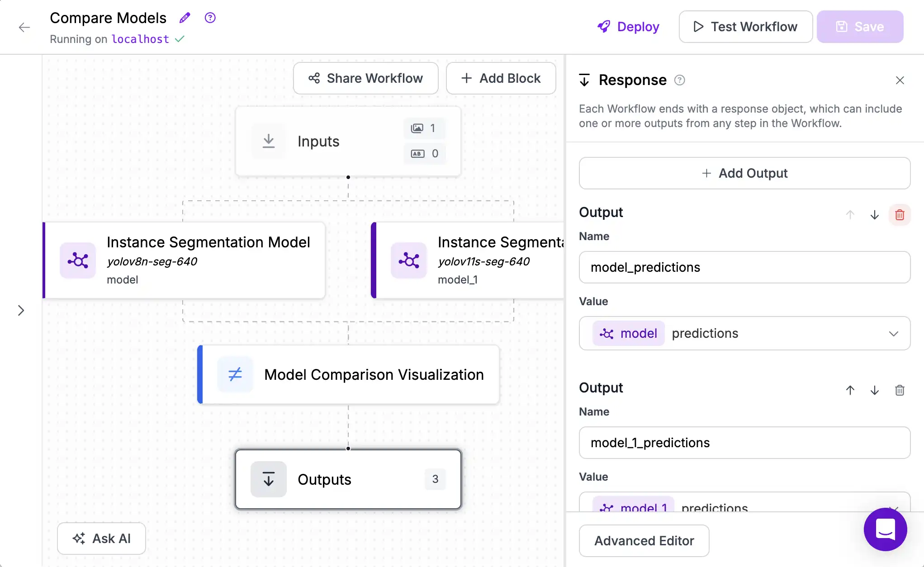Click the Model Comparison Visualization node icon

point(236,374)
